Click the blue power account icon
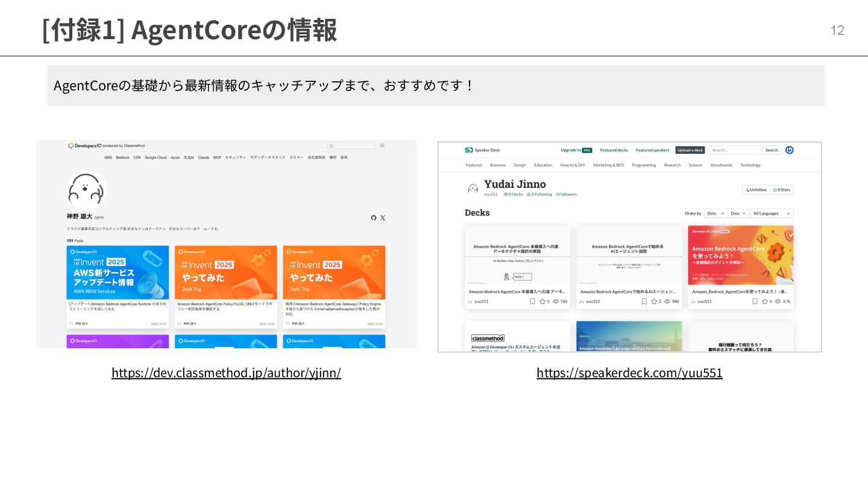Image resolution: width=868 pixels, height=488 pixels. (x=790, y=150)
